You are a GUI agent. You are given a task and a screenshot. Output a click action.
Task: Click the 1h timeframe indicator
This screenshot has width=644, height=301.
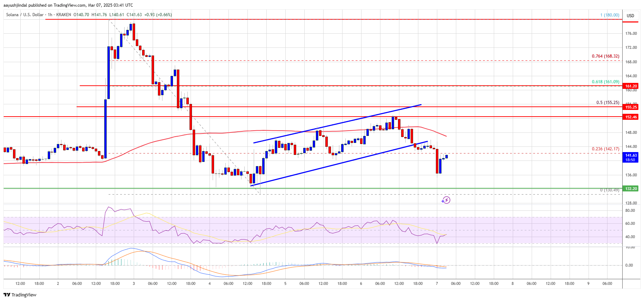point(50,15)
